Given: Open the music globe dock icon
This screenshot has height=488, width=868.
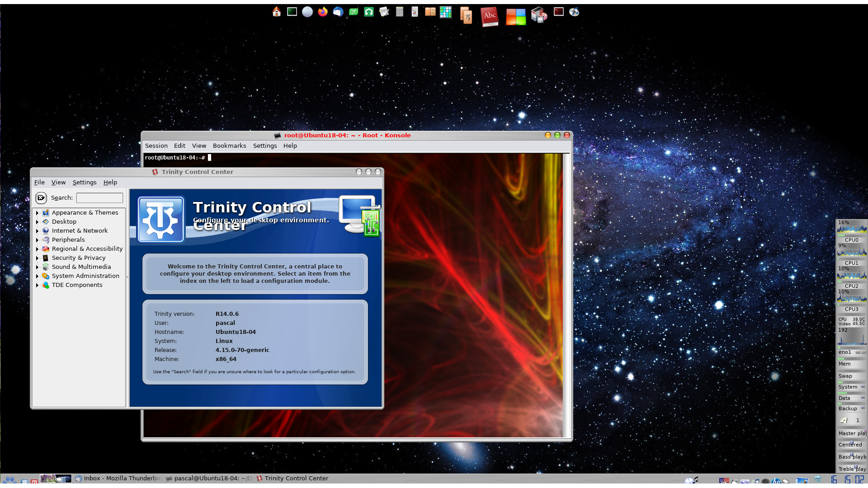Looking at the screenshot, I should click(574, 12).
